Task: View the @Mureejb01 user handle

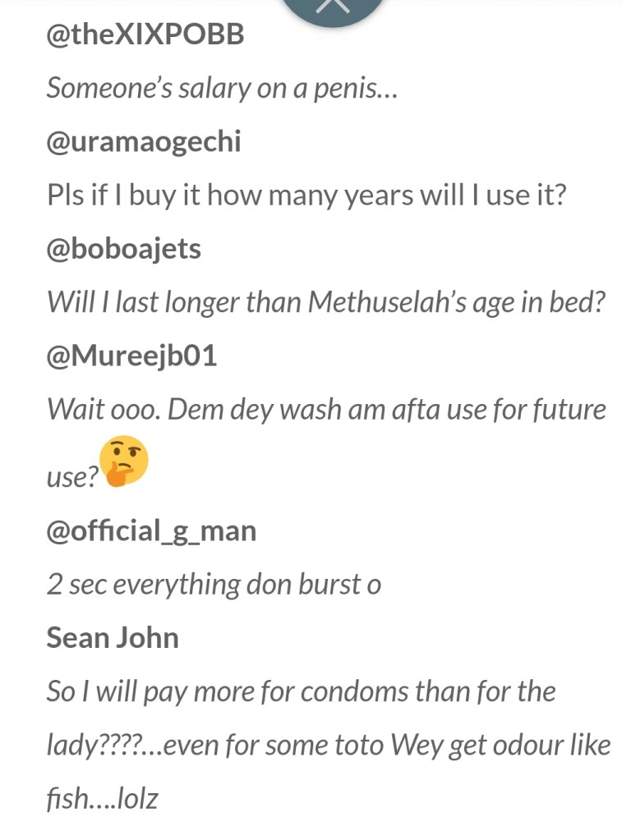Action: (x=131, y=357)
